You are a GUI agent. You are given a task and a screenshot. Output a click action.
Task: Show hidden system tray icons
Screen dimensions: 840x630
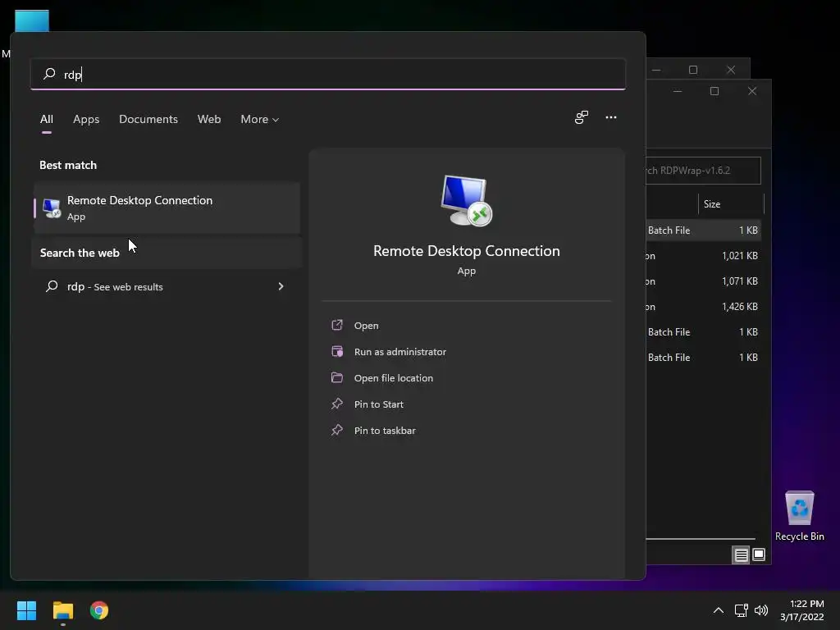[x=719, y=610]
